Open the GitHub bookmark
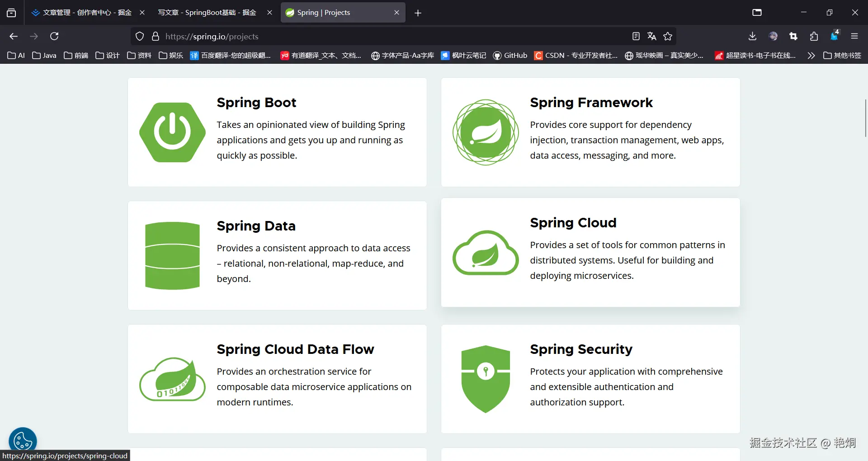868x461 pixels. click(510, 55)
